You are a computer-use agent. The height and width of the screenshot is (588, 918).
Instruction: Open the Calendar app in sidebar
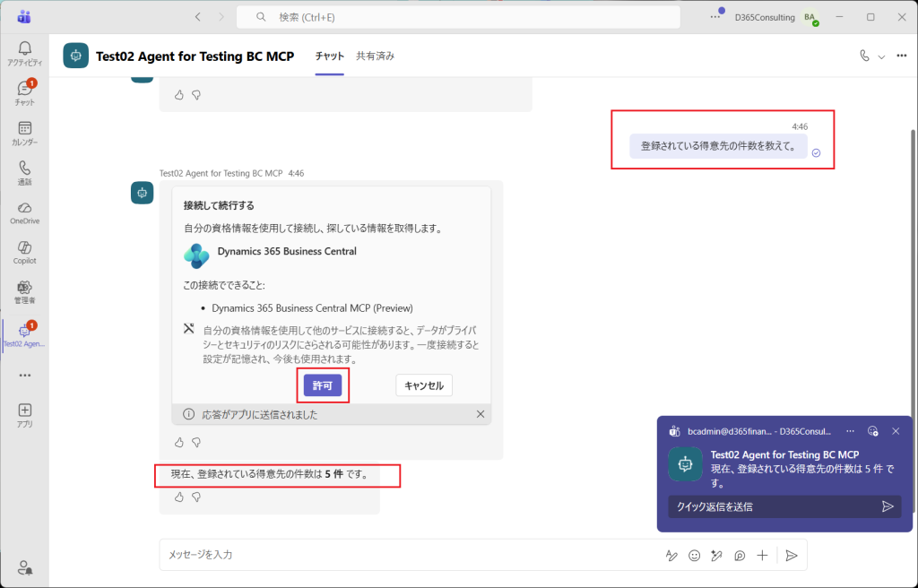click(x=24, y=133)
